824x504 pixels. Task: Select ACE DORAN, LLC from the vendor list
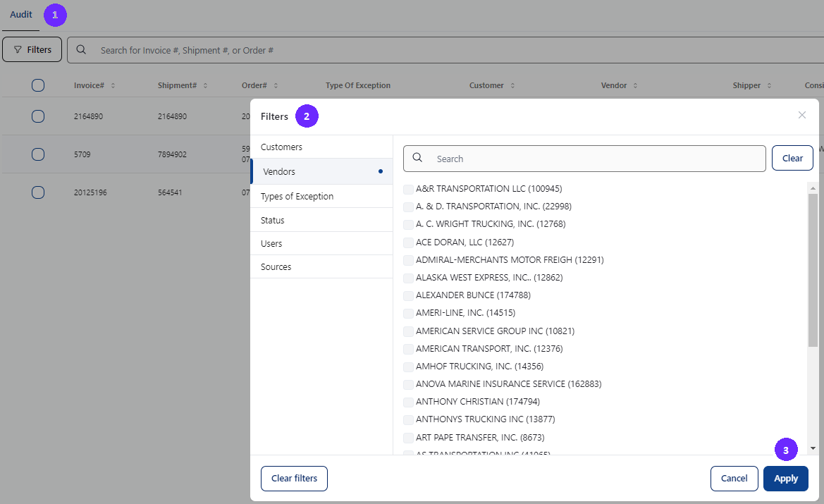[x=408, y=242]
